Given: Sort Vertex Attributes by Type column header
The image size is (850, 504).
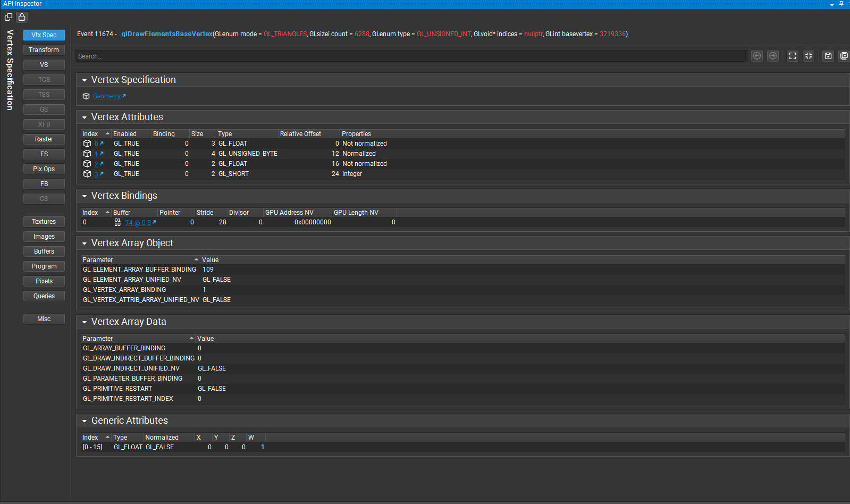Looking at the screenshot, I should 225,134.
